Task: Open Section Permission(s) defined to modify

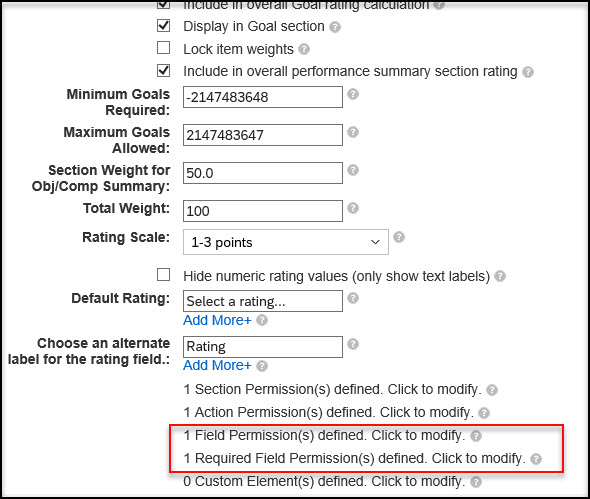Action: coord(333,389)
